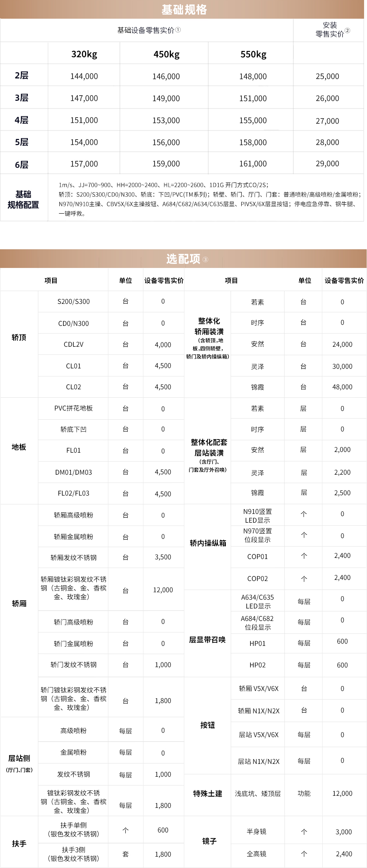Click the 基础规格配置 row label

pyautogui.click(x=23, y=199)
